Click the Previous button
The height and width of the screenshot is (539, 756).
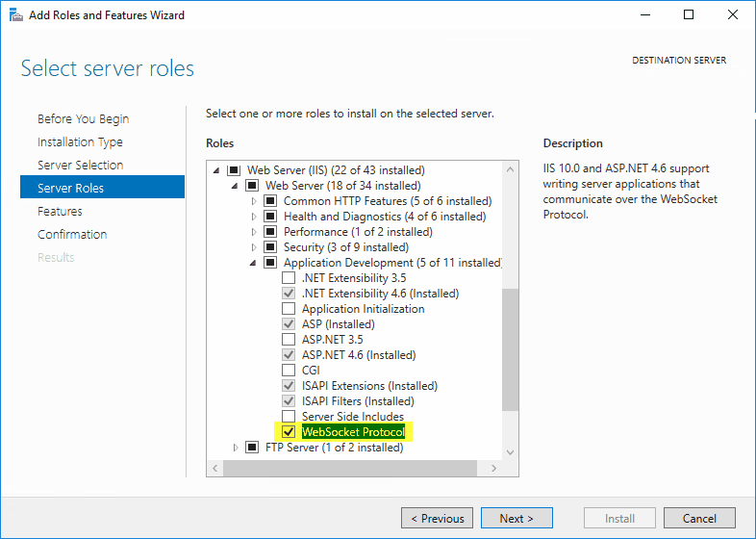click(x=437, y=518)
